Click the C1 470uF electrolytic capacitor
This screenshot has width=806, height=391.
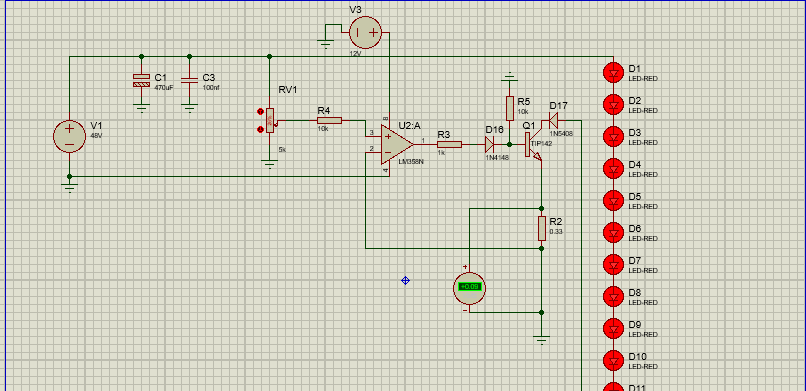[141, 80]
